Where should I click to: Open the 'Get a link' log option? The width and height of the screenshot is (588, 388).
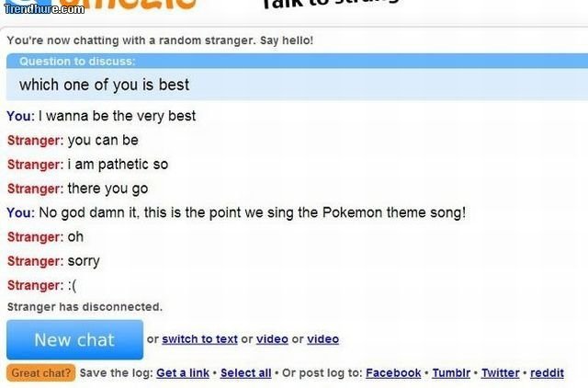click(183, 372)
